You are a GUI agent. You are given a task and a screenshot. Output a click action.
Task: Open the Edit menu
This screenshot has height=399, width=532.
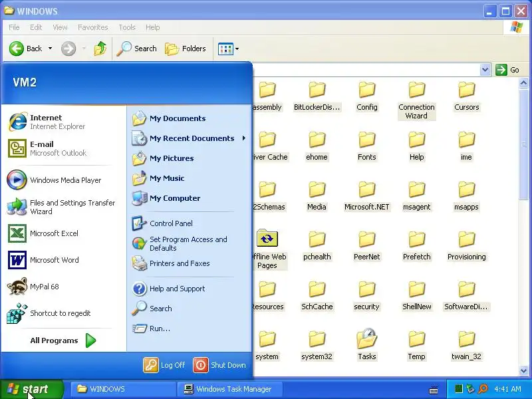coord(36,27)
